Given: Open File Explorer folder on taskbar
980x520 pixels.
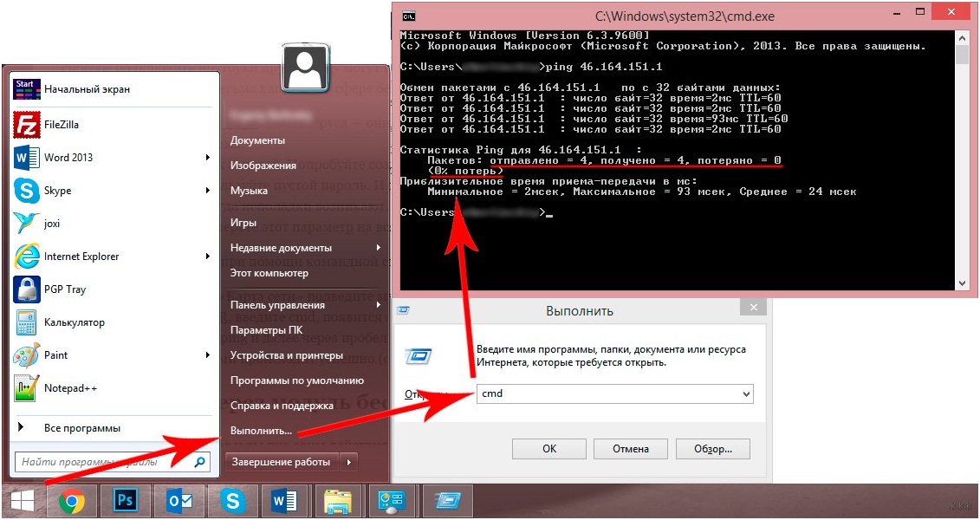Looking at the screenshot, I should 338,501.
